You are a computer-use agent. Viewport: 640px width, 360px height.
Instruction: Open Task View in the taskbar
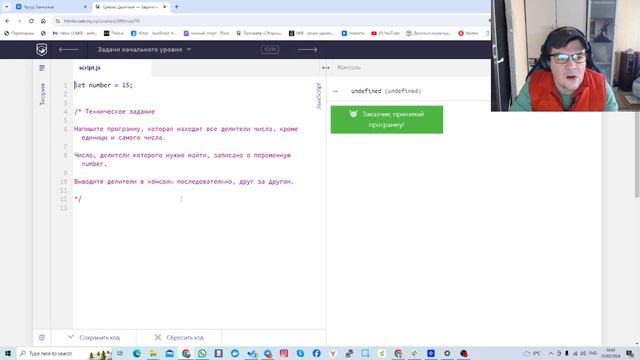click(120, 353)
